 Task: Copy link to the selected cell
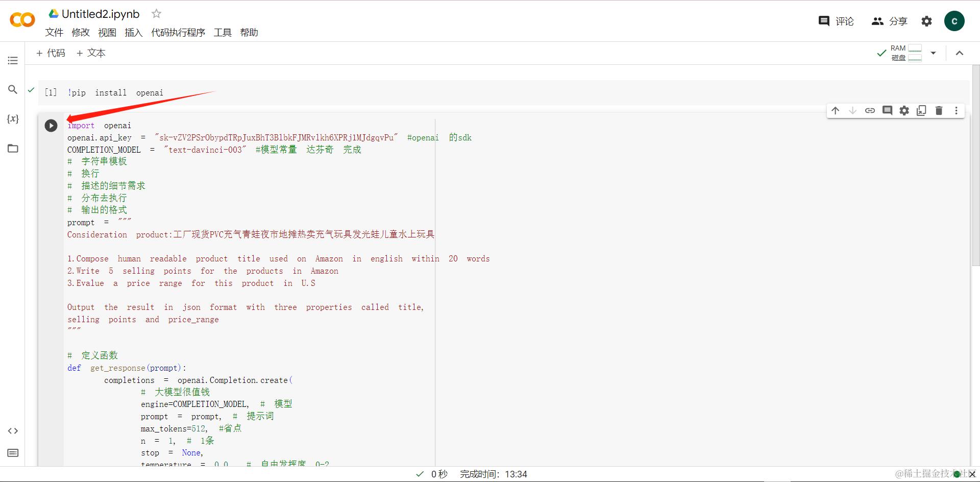pyautogui.click(x=870, y=110)
